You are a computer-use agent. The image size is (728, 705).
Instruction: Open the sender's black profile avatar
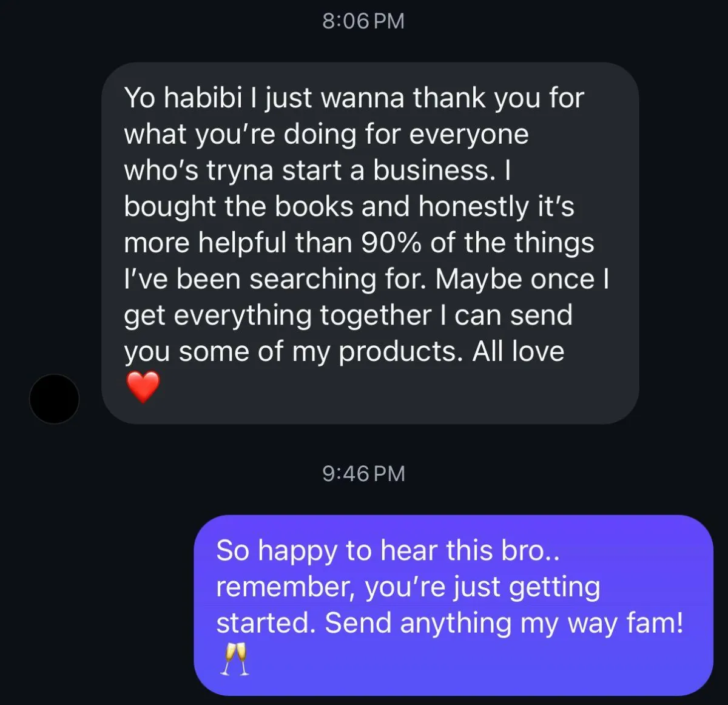coord(54,399)
